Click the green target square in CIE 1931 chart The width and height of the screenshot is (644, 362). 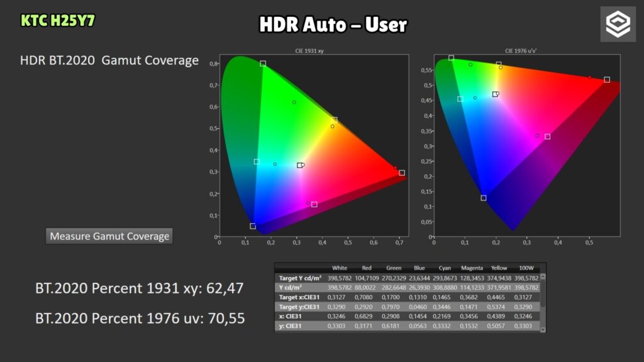[x=263, y=63]
